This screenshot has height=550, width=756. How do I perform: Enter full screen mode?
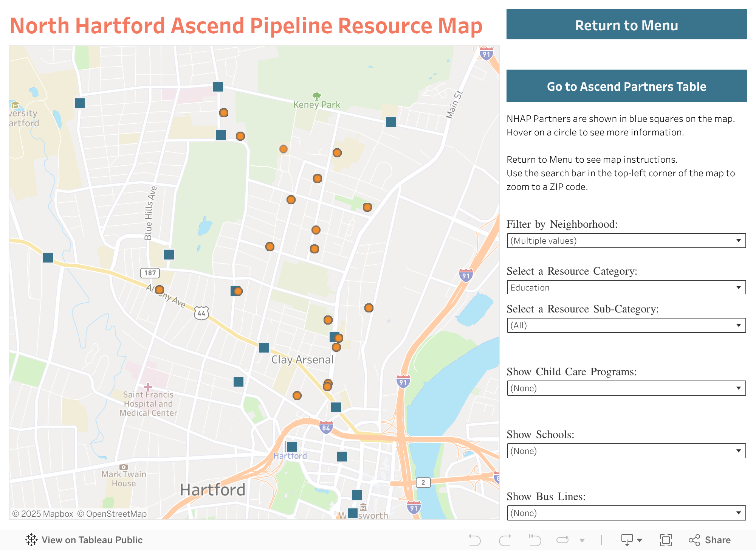pos(666,540)
